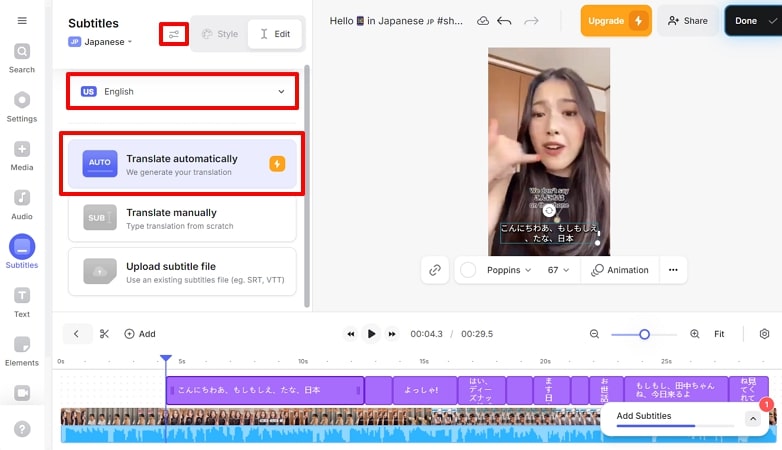The width and height of the screenshot is (782, 450).
Task: Click the undo arrow icon
Action: 505,21
